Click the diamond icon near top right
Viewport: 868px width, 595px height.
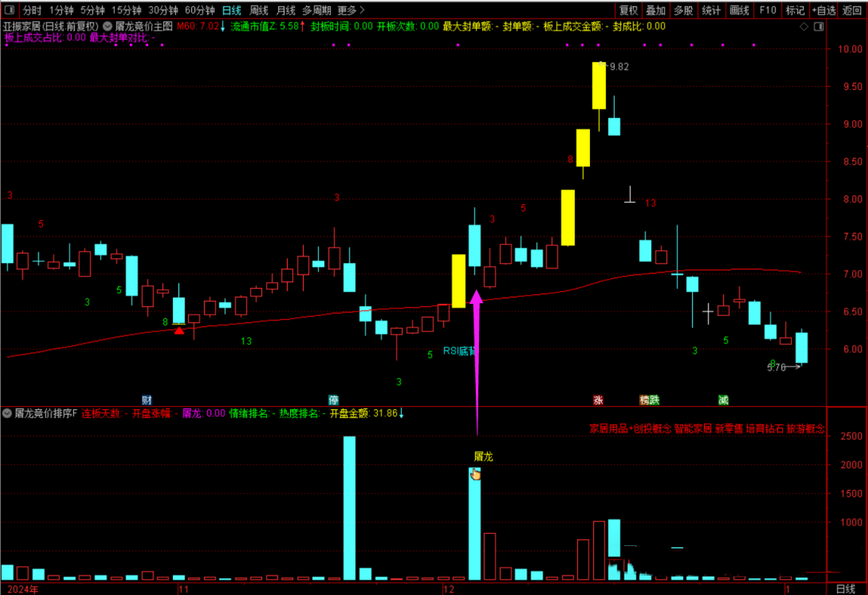(x=805, y=27)
